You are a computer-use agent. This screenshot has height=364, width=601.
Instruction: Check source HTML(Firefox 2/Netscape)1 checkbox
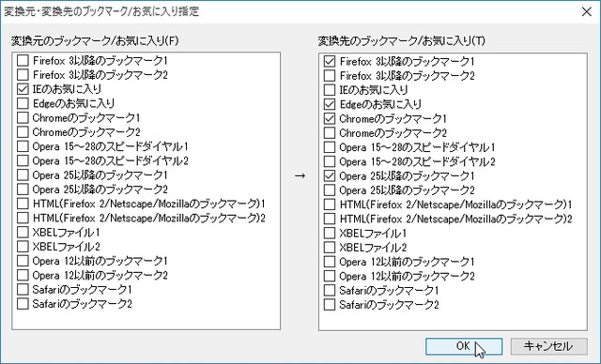[x=23, y=204]
